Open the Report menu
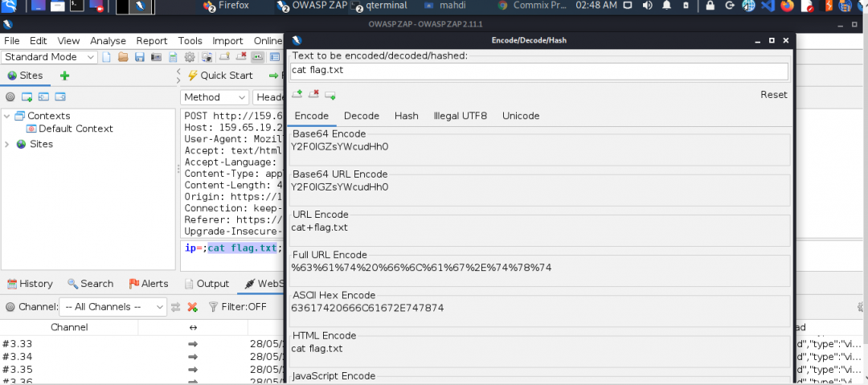868x385 pixels. coord(152,41)
